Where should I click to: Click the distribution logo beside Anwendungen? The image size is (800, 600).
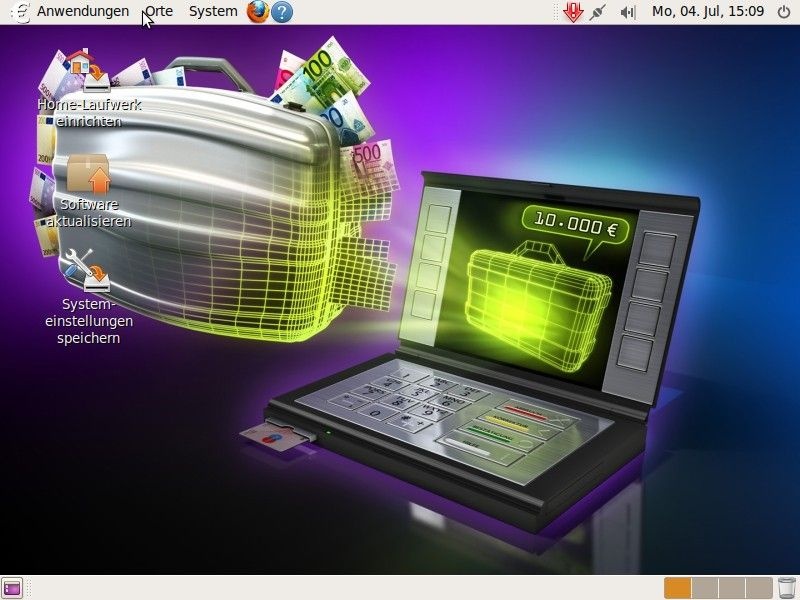[x=20, y=12]
